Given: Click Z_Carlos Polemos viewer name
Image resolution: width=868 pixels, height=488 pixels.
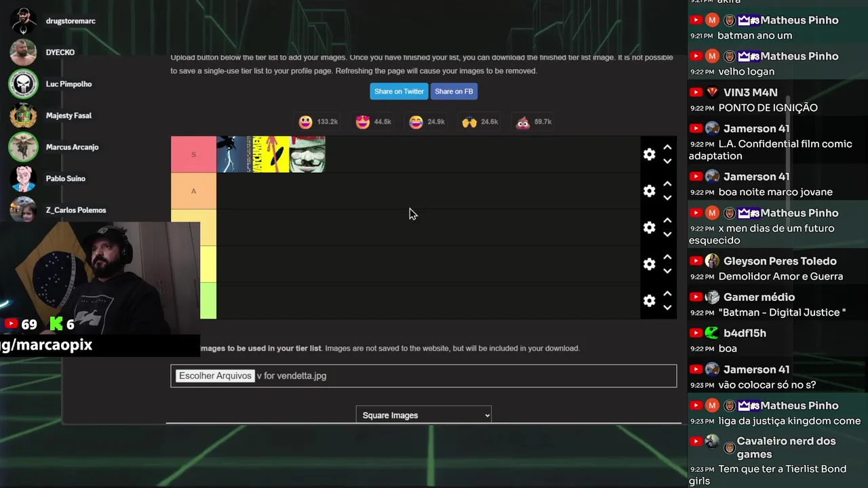Looking at the screenshot, I should coord(76,210).
